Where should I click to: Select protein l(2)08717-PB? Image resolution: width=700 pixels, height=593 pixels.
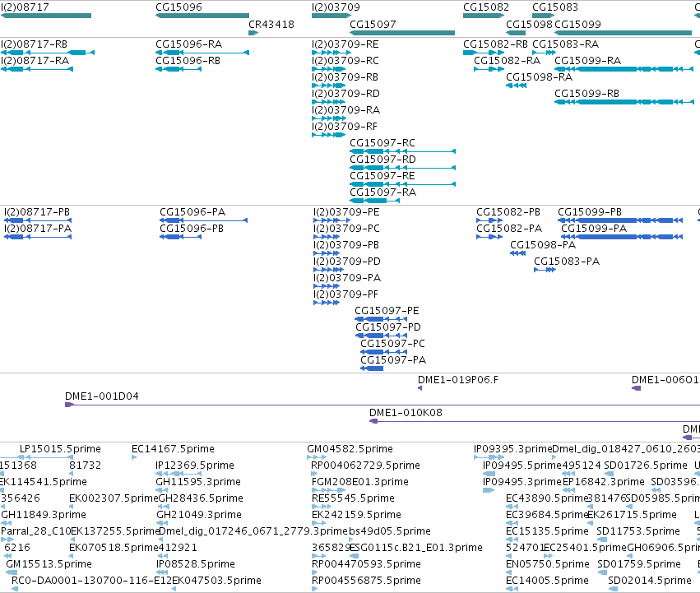38,220
